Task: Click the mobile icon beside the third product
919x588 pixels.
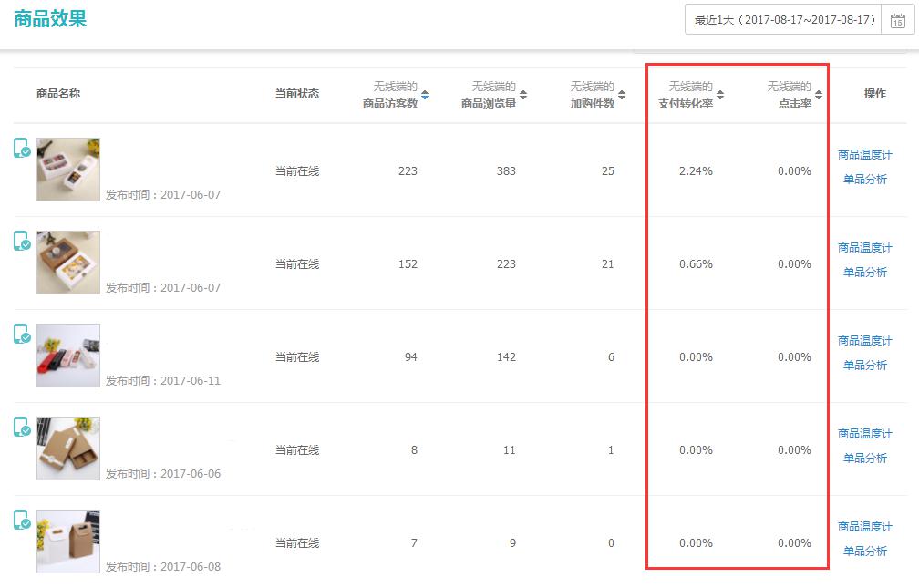Action: (22, 334)
